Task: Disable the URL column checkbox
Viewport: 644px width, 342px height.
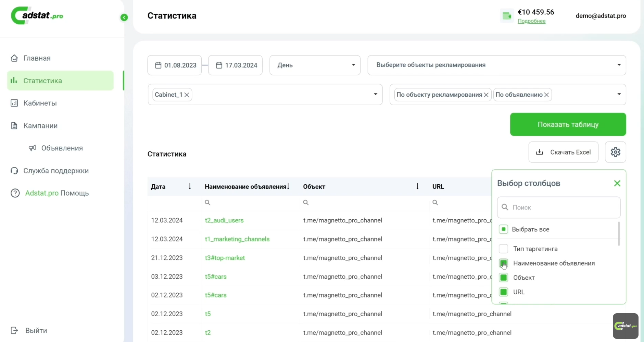Action: [503, 292]
